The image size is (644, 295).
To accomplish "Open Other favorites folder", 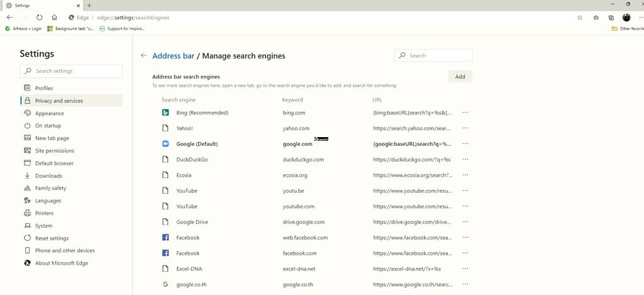I will click(x=627, y=29).
